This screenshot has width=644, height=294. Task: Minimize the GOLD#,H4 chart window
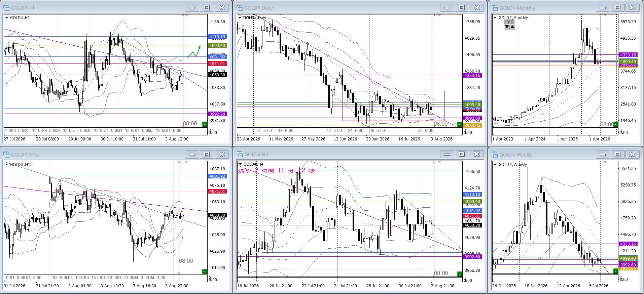(x=447, y=154)
